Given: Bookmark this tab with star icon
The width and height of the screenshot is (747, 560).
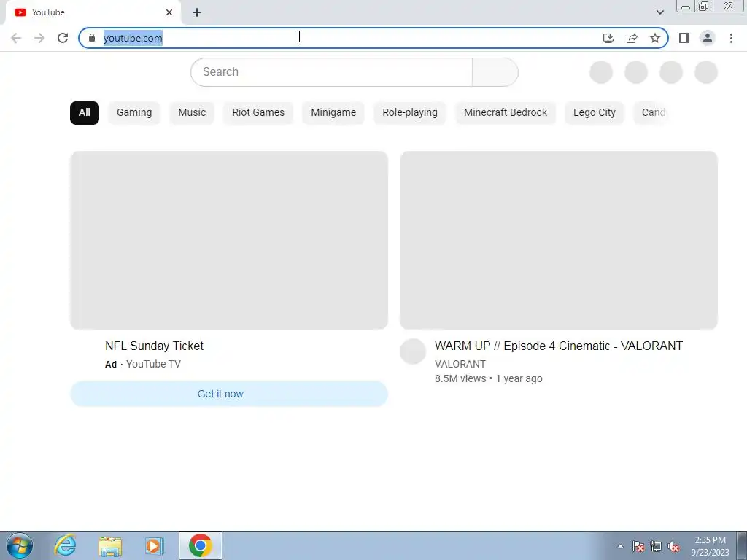Looking at the screenshot, I should 655,38.
